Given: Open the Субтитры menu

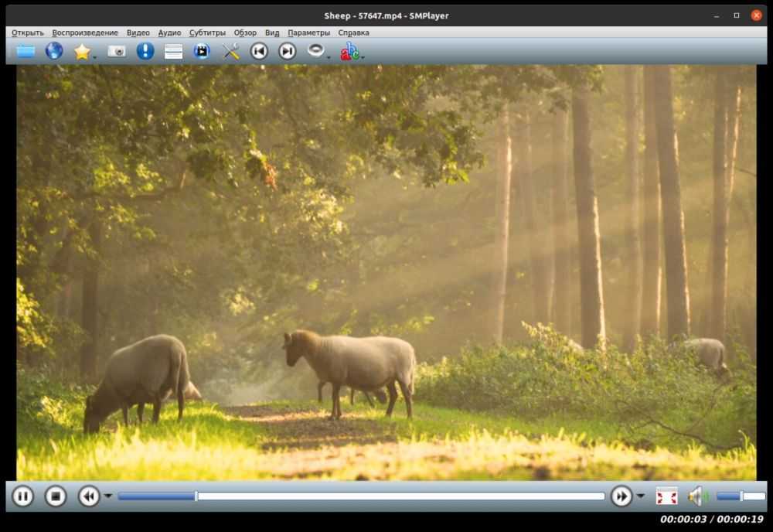Looking at the screenshot, I should (x=207, y=32).
